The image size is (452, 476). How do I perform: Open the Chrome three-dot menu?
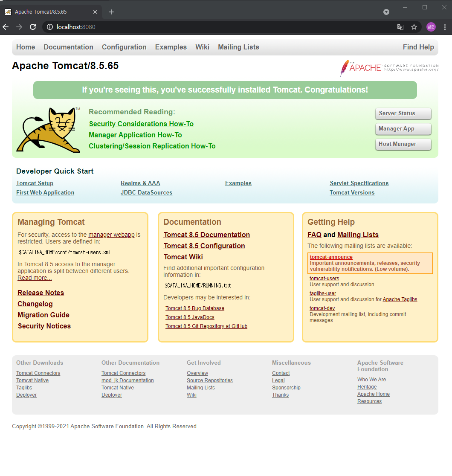(445, 27)
